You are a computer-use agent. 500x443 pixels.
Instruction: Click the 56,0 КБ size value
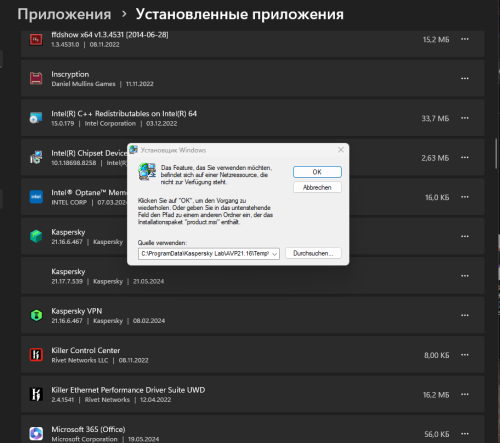point(437,434)
